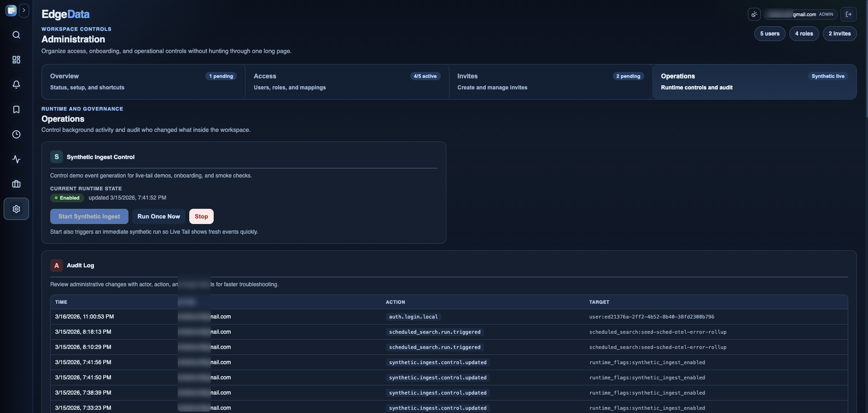
Task: Click the 3/15/2026, 7:38:39 PM timestamp
Action: 83,393
